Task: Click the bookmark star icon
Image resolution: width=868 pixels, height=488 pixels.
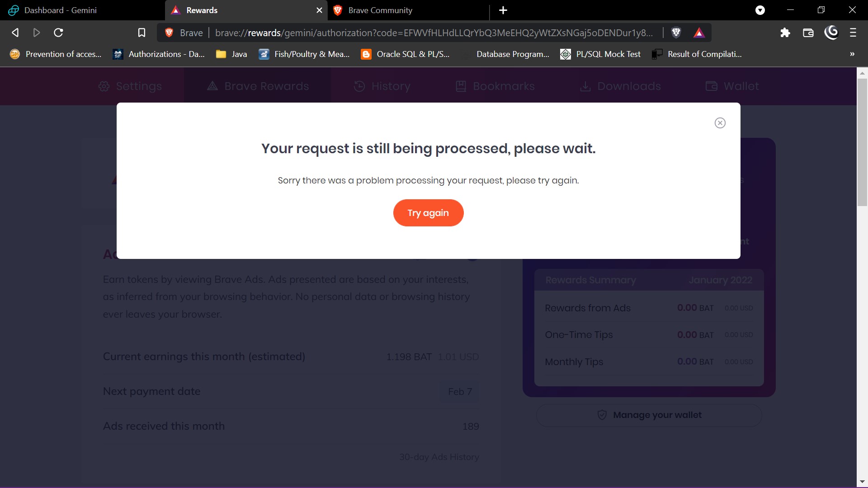Action: 142,33
